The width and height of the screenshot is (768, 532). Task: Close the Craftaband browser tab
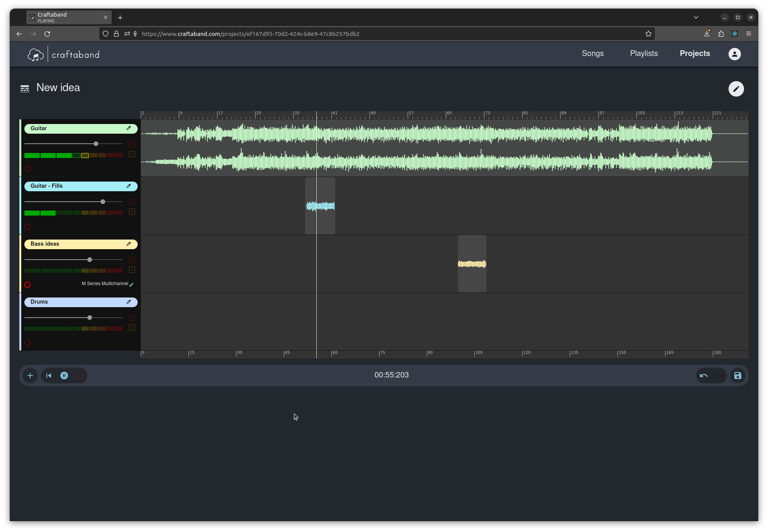[x=106, y=18]
